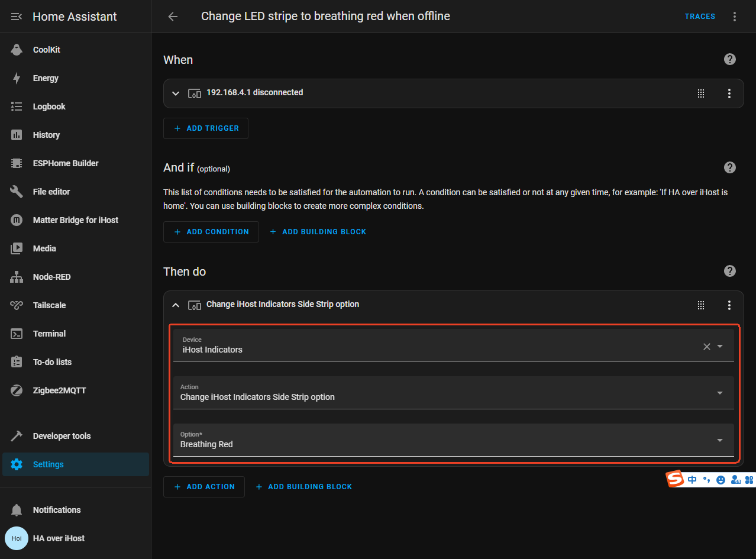Open the IME toolbox grid icon

[x=749, y=480]
